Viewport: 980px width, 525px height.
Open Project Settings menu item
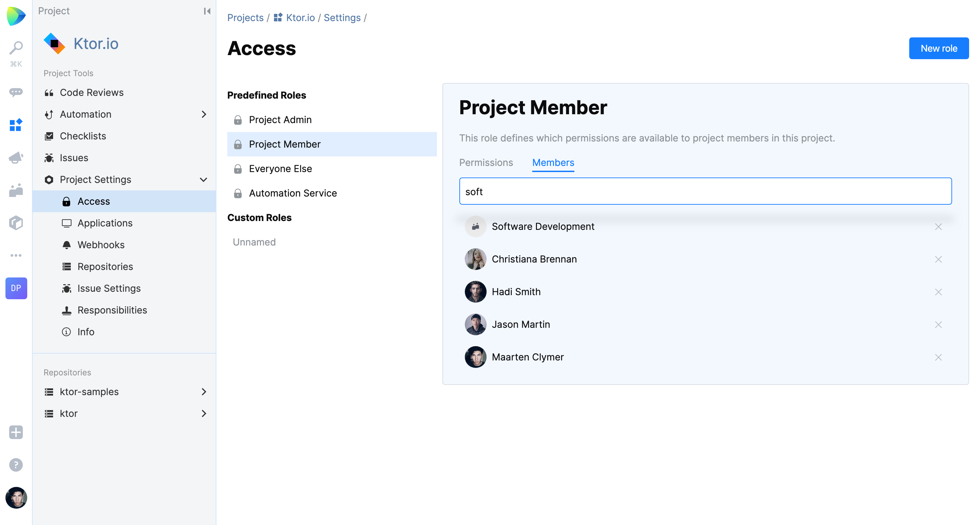click(96, 180)
